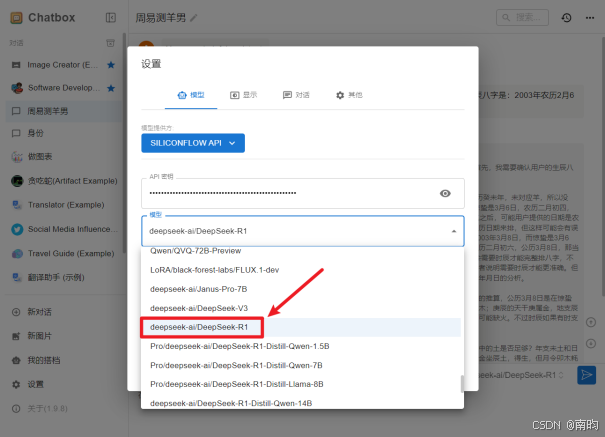Select LoRA/black-forest-labs/FLUX.1-dev option
The height and width of the screenshot is (437, 605).
click(302, 270)
